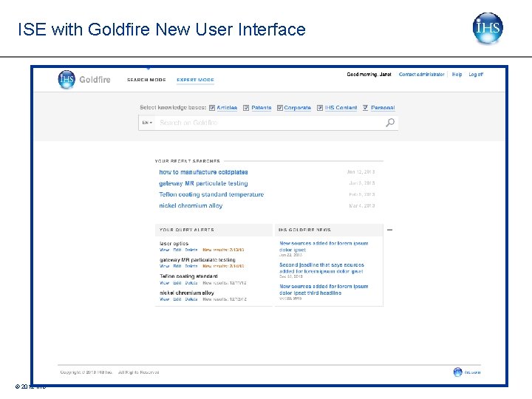Edit the 'laser optics' query alert
Viewport: 532px width, 399px height.
(177, 250)
